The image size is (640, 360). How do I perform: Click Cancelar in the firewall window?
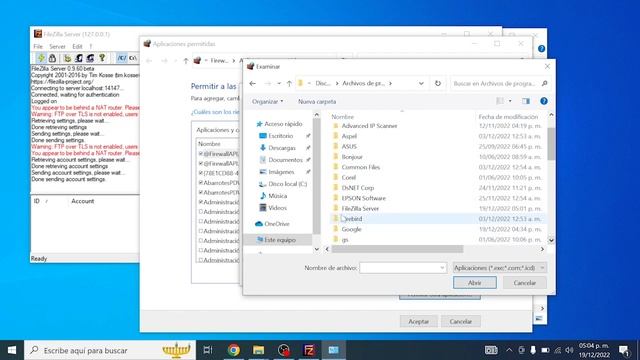click(x=460, y=321)
